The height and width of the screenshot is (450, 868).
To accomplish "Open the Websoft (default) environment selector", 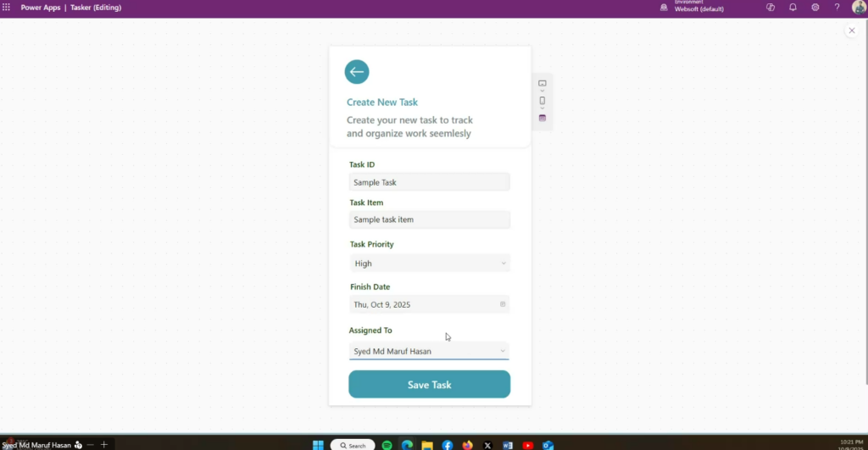I will (x=698, y=7).
